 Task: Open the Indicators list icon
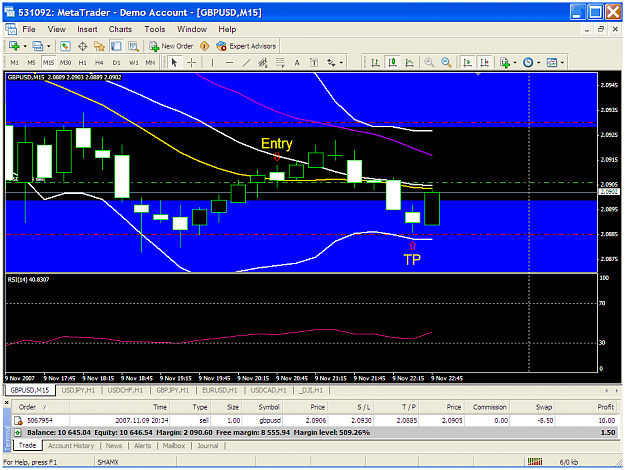[x=505, y=63]
